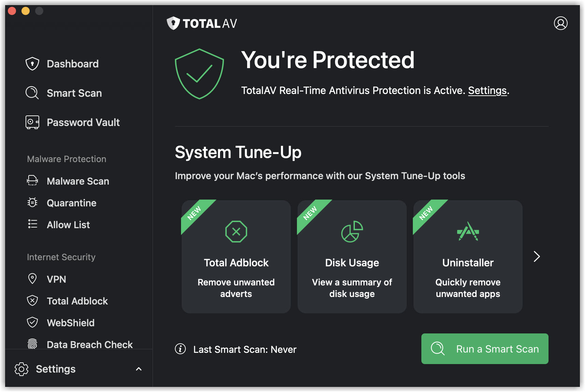This screenshot has height=392, width=585.
Task: Click the Quarantine bug icon
Action: coord(32,203)
